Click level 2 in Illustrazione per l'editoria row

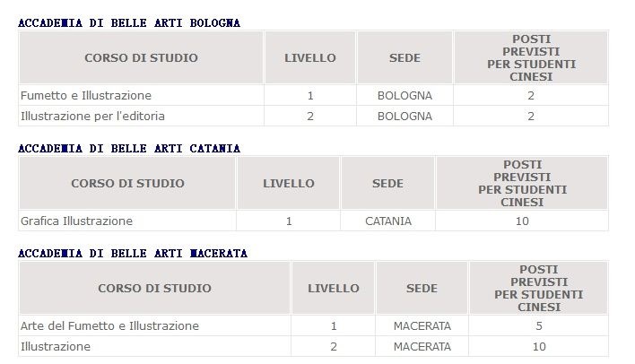click(x=310, y=116)
